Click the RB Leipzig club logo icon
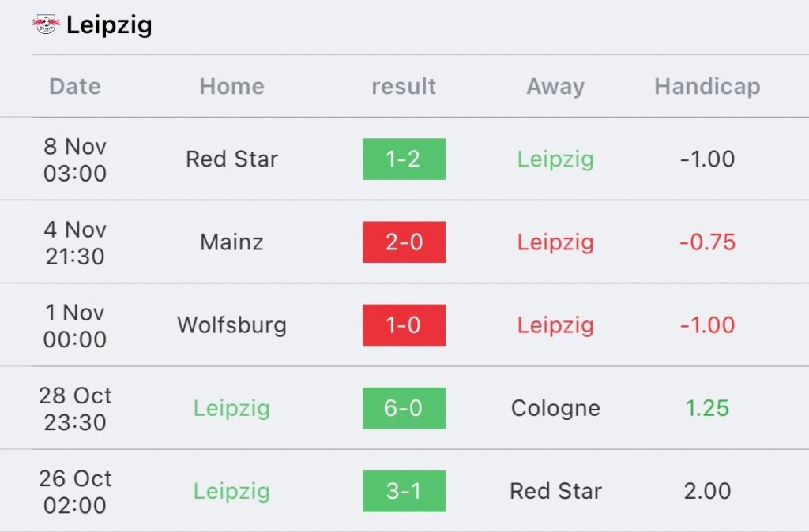The image size is (809, 532). tap(46, 24)
